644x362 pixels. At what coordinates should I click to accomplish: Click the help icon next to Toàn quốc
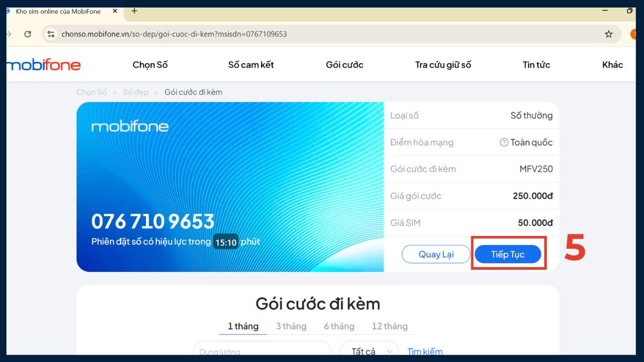click(x=503, y=142)
